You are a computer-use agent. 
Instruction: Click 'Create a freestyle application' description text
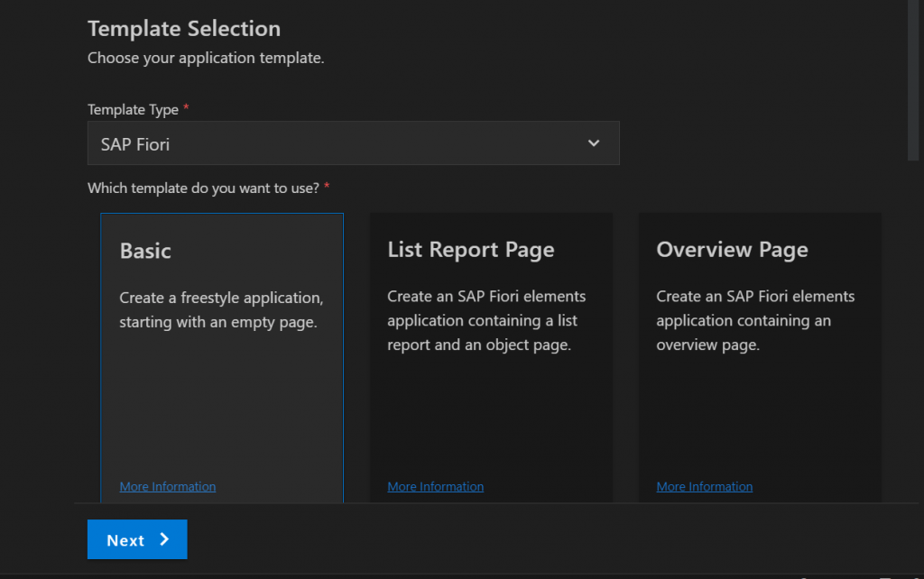[x=222, y=310]
